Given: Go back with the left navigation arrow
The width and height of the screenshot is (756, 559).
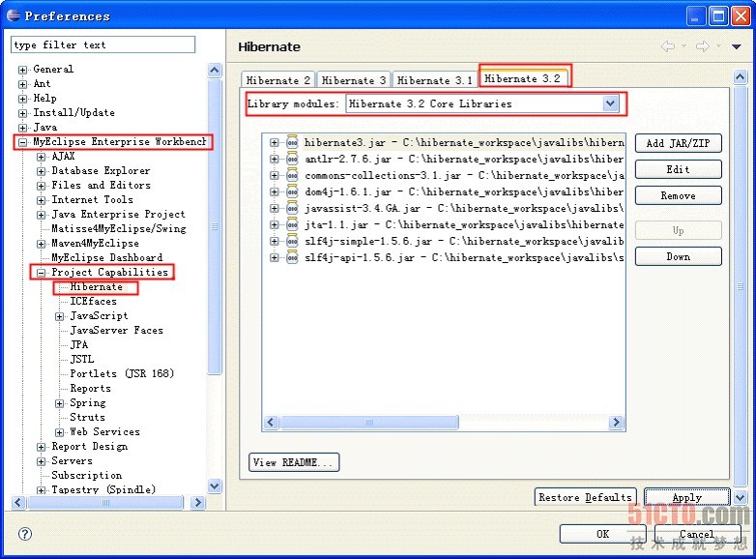Looking at the screenshot, I should [668, 46].
